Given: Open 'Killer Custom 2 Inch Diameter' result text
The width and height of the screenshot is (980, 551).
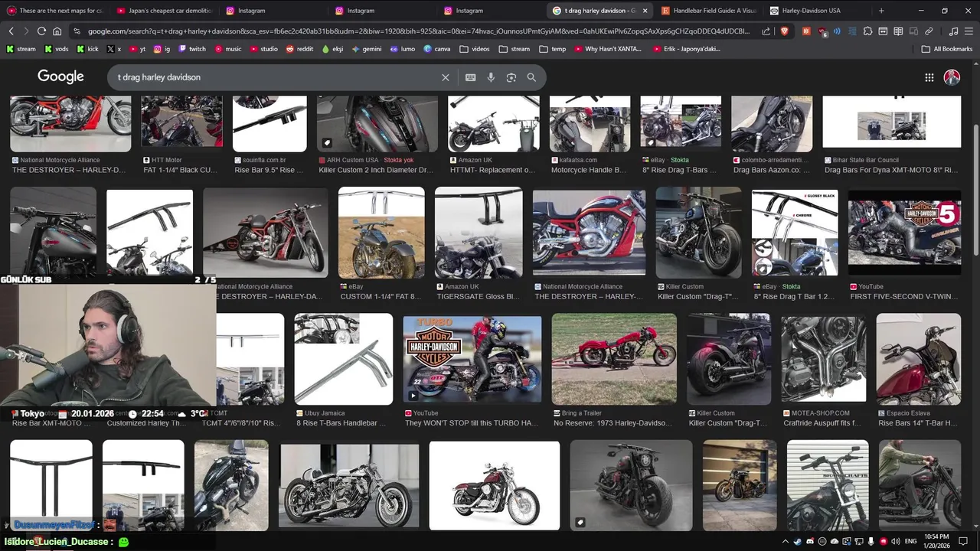Looking at the screenshot, I should point(376,170).
